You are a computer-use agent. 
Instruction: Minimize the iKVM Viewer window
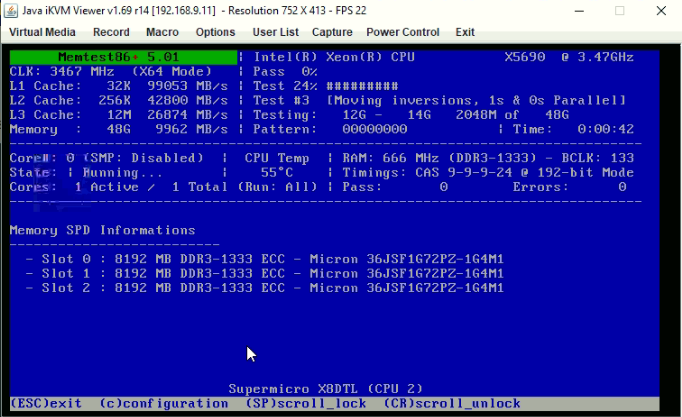[579, 11]
